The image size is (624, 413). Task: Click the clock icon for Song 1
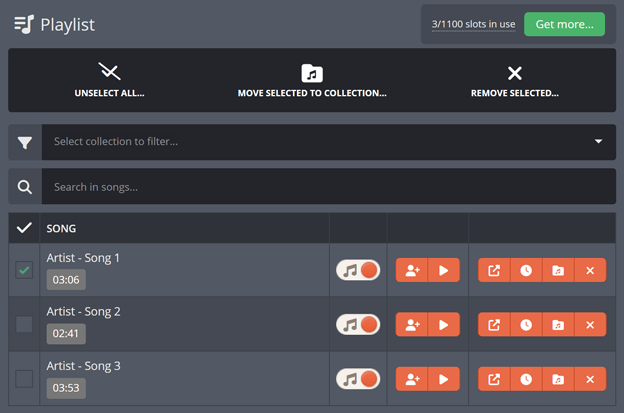click(x=526, y=270)
